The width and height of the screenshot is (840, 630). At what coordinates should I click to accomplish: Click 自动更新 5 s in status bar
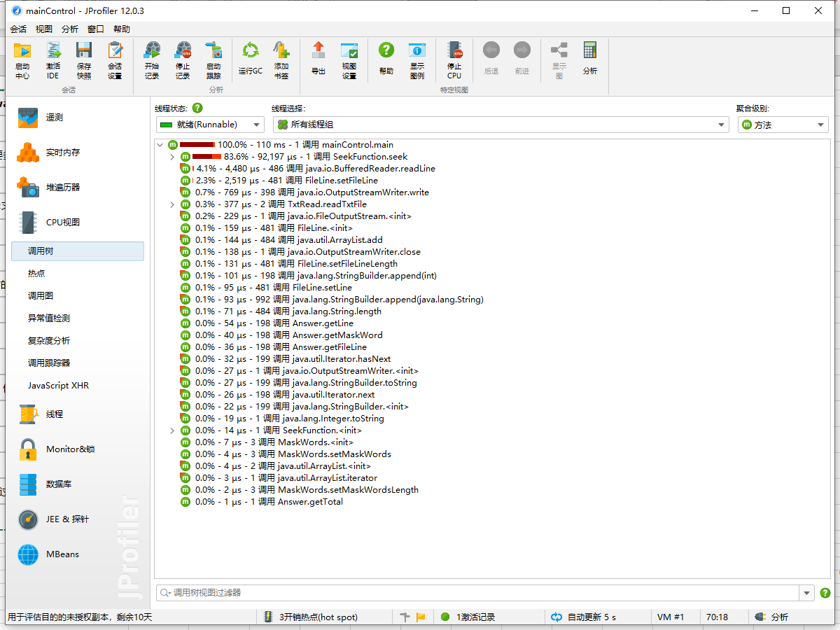pos(584,617)
